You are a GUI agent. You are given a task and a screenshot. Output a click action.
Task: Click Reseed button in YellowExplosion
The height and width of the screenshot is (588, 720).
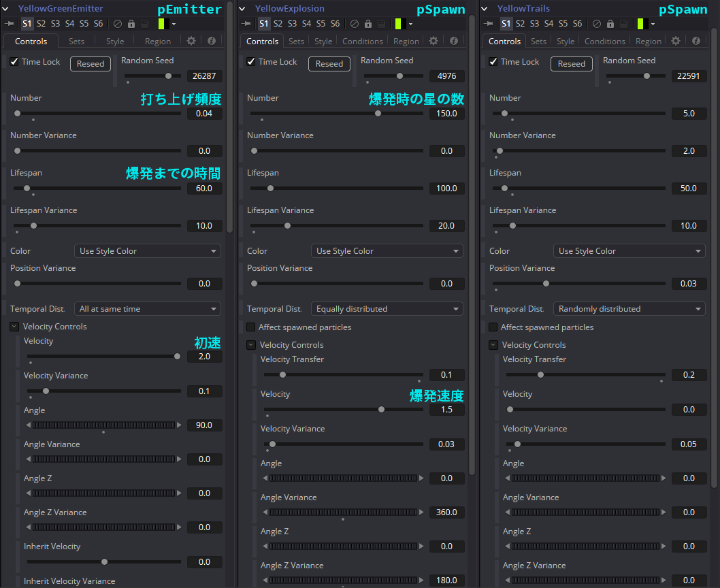[x=329, y=64]
